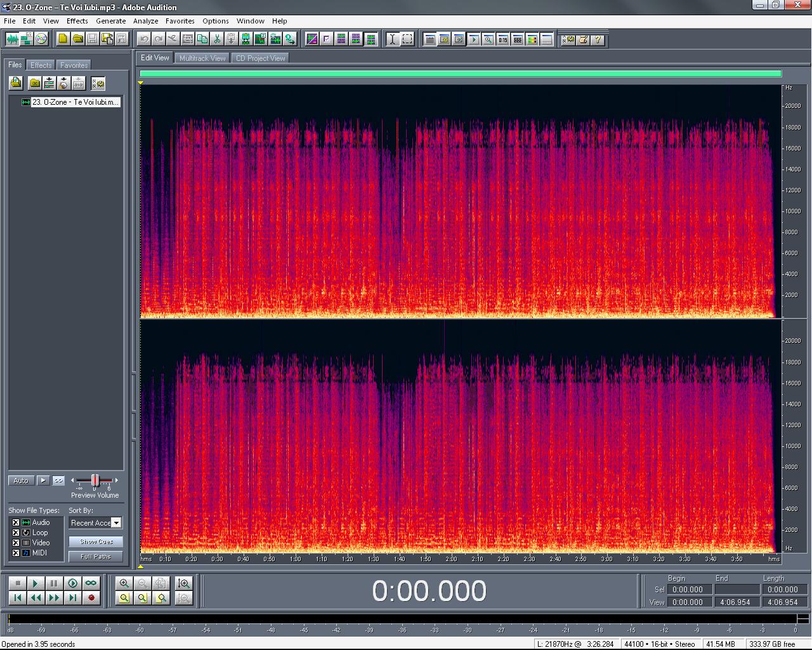The height and width of the screenshot is (650, 812).
Task: Open a file using folder icon
Action: click(77, 39)
